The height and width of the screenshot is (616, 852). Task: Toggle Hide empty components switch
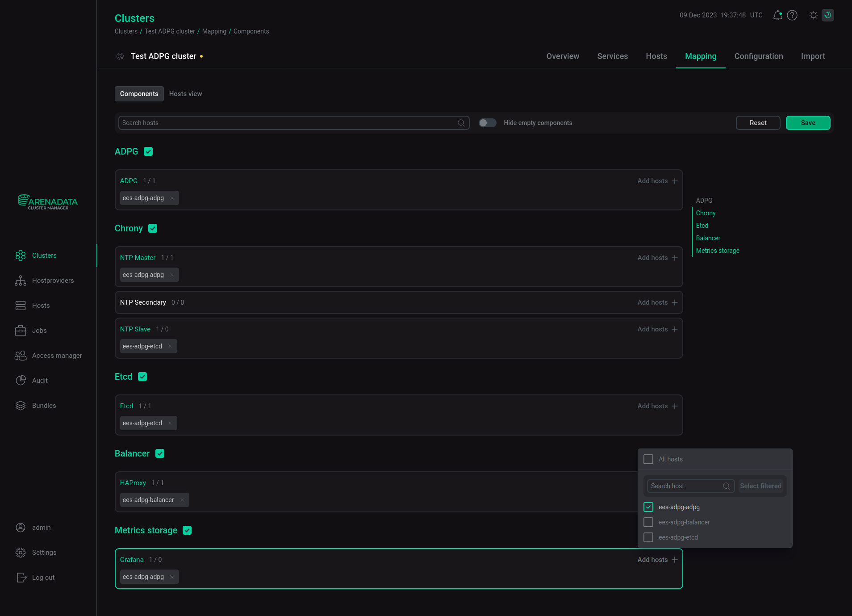pyautogui.click(x=488, y=123)
